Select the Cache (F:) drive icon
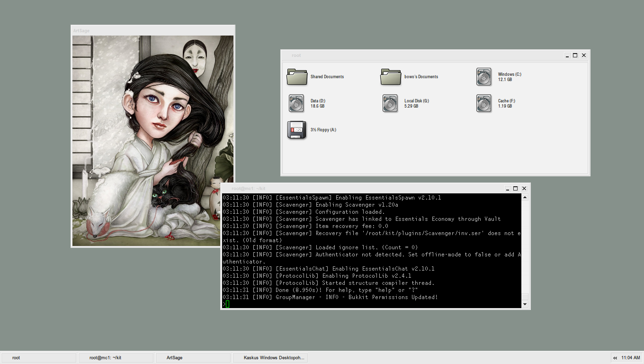The image size is (644, 364). (484, 103)
